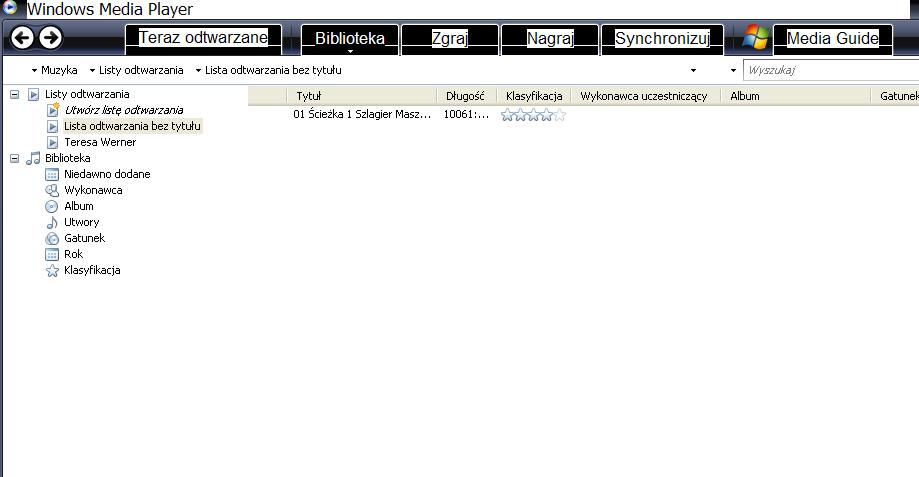Click the icon beside Lista odtwarzania bez tytułu
This screenshot has height=477, width=919.
click(53, 127)
